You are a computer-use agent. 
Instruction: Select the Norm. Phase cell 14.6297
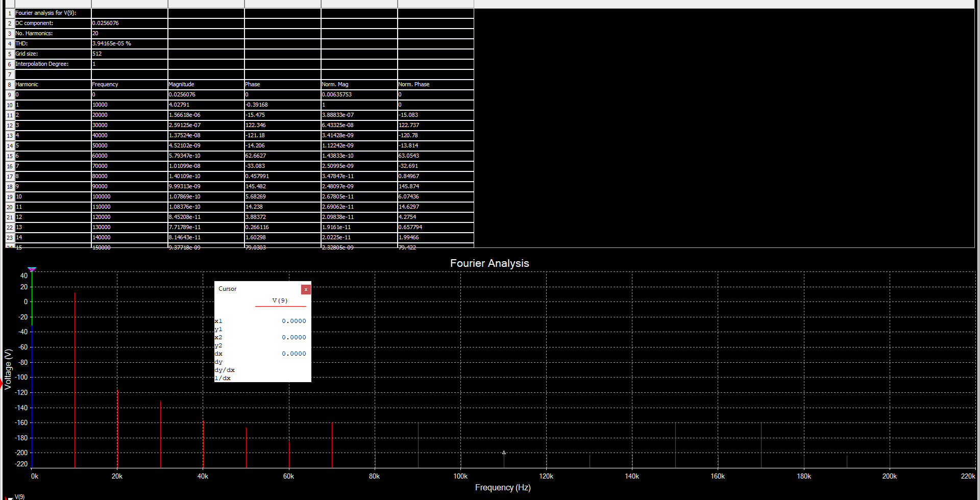click(436, 207)
